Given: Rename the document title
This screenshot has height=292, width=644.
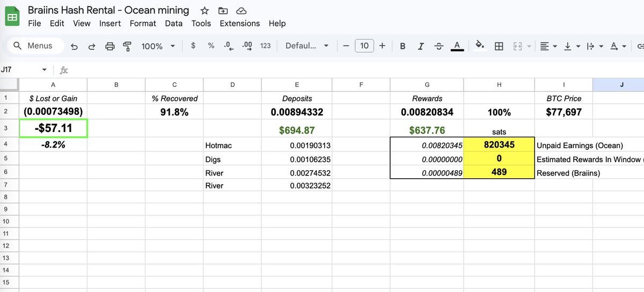Looking at the screenshot, I should coord(108,10).
